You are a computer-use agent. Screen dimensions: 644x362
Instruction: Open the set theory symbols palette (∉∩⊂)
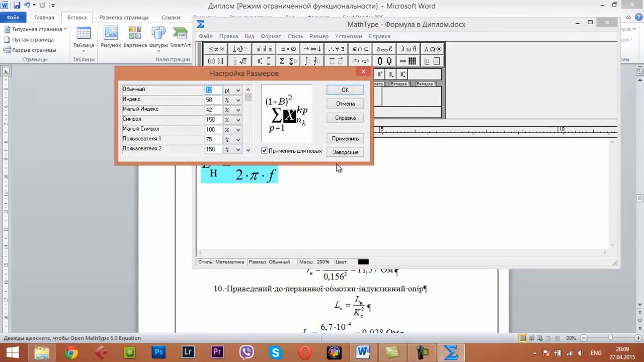[360, 49]
